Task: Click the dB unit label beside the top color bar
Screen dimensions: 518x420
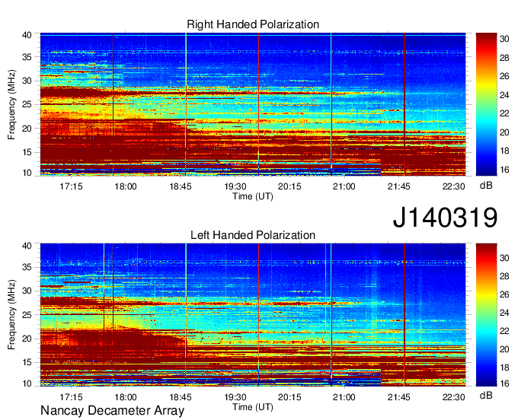Action: coord(486,186)
